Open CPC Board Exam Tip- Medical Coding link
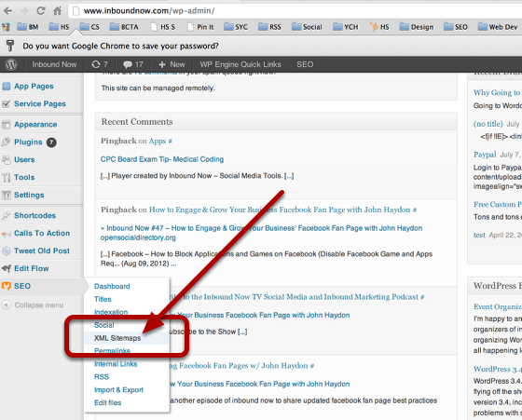Screen dimensions: 522x420 [162, 159]
